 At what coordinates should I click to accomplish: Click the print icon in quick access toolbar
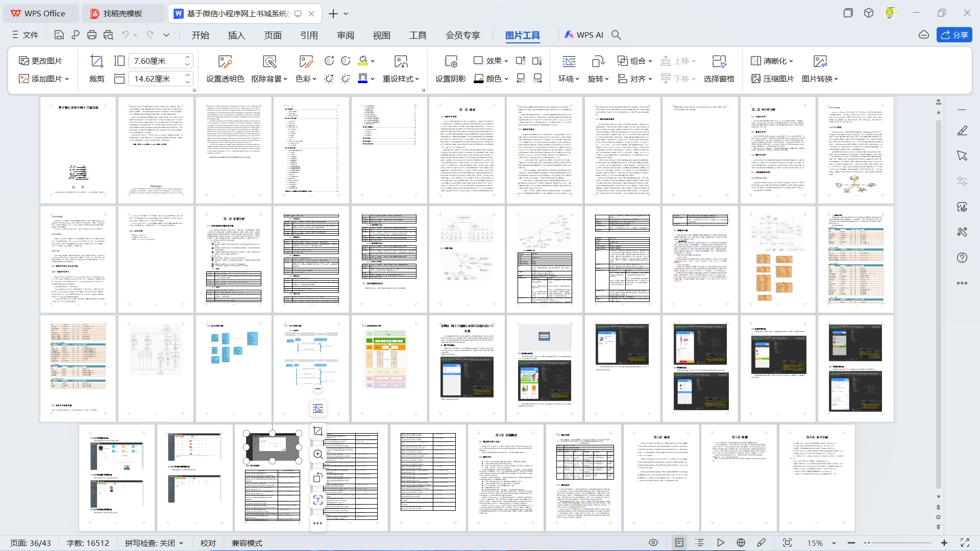pos(92,35)
